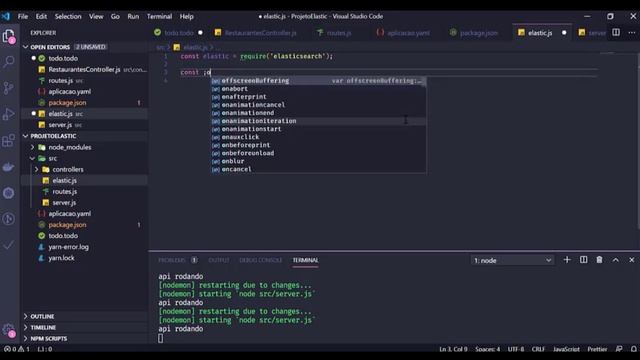Open the Go menu

(115, 16)
